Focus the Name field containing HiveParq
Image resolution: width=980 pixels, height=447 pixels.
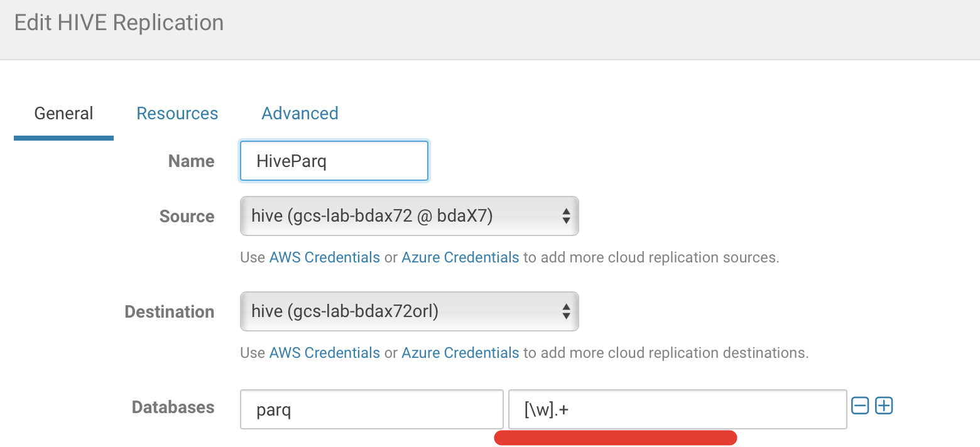pyautogui.click(x=334, y=161)
